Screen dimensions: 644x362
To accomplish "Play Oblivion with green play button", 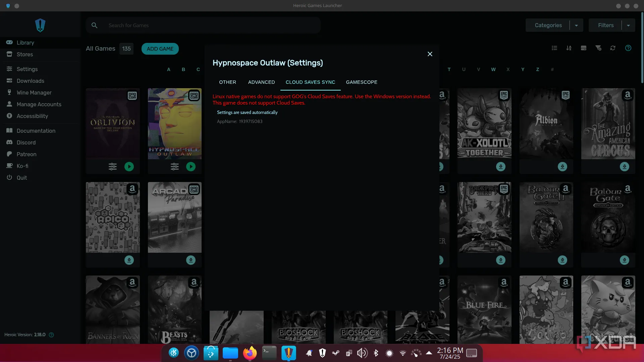I will coord(129,167).
